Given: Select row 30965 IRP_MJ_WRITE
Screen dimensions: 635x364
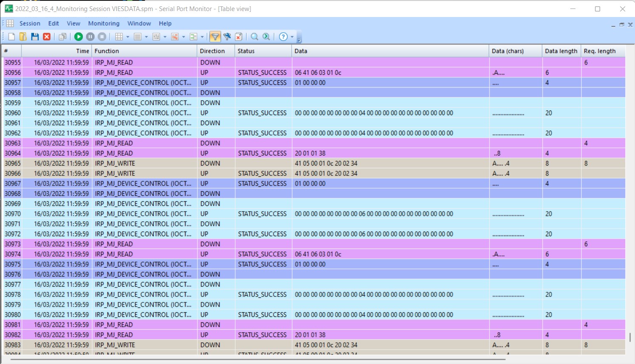Looking at the screenshot, I should pyautogui.click(x=170, y=163).
